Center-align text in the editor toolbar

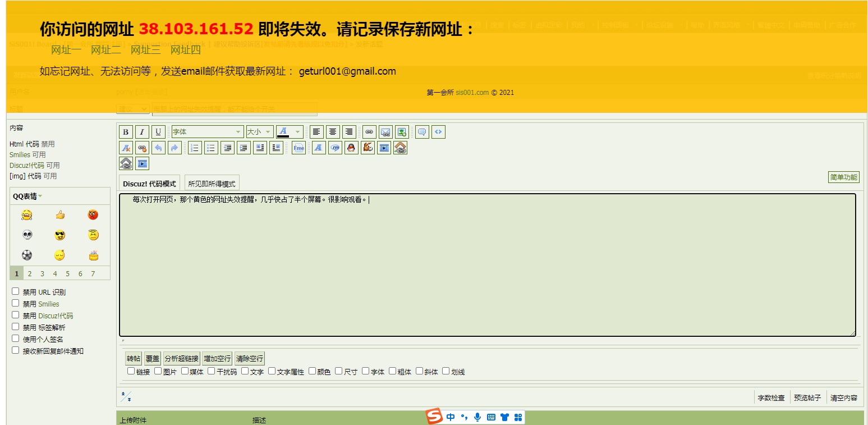333,132
